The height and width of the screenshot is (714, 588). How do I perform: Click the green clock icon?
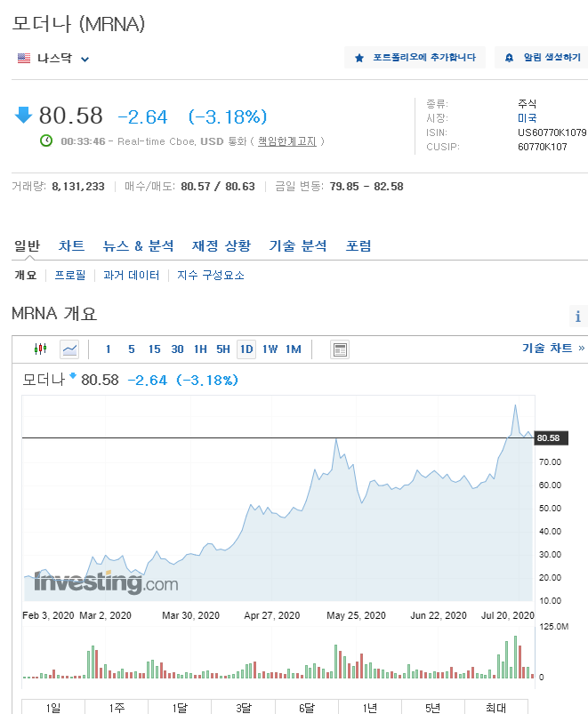click(46, 140)
